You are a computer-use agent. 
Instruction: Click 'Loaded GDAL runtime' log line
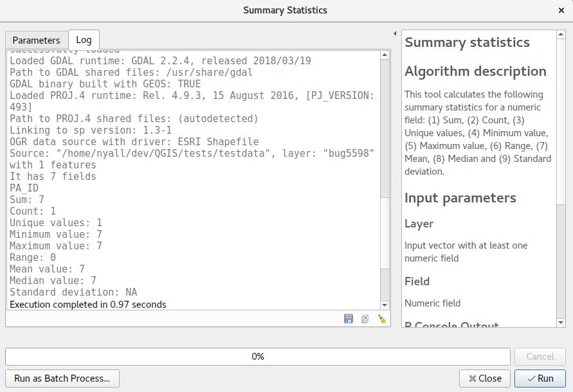click(160, 60)
